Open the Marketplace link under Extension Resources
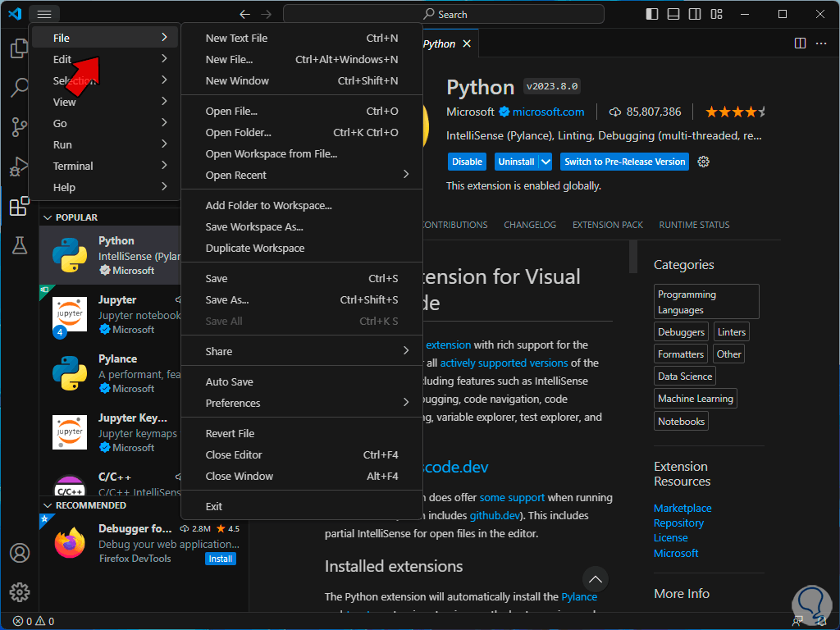This screenshot has height=630, width=840. (x=682, y=508)
